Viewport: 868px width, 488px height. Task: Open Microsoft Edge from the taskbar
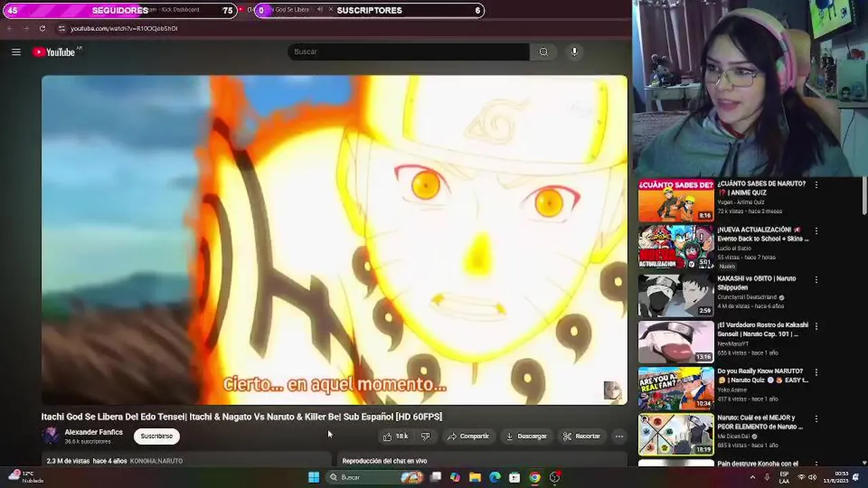[x=495, y=477]
